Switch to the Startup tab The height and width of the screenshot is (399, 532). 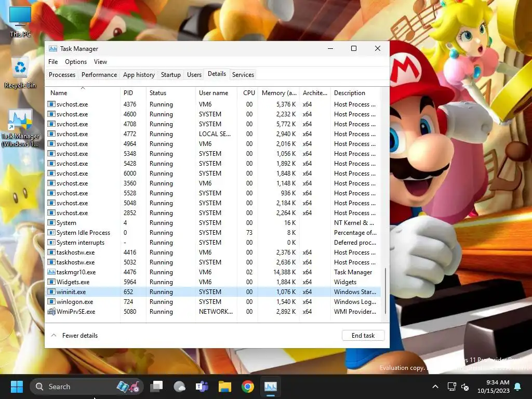(x=170, y=75)
